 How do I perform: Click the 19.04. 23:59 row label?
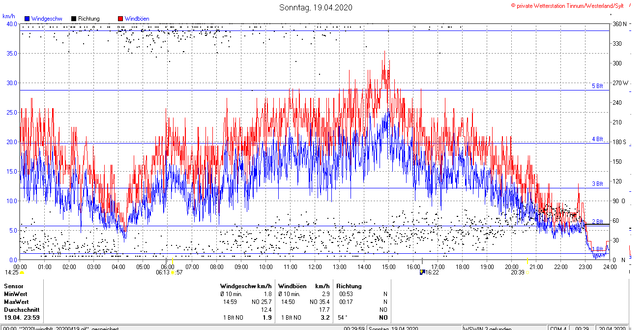click(22, 318)
